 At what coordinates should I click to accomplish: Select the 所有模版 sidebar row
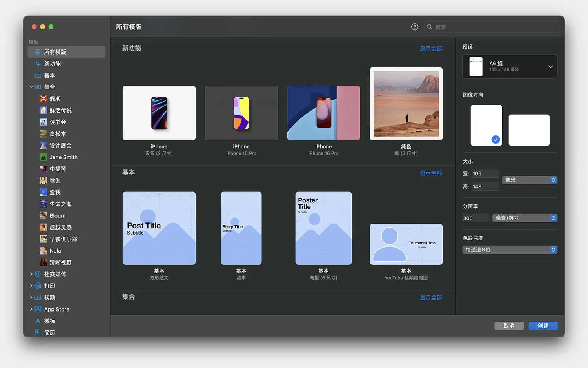pos(67,52)
